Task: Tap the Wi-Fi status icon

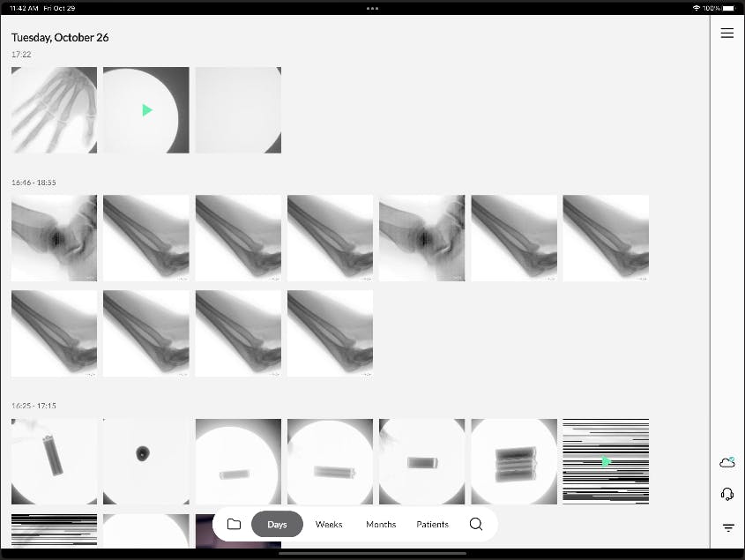Action: click(696, 8)
